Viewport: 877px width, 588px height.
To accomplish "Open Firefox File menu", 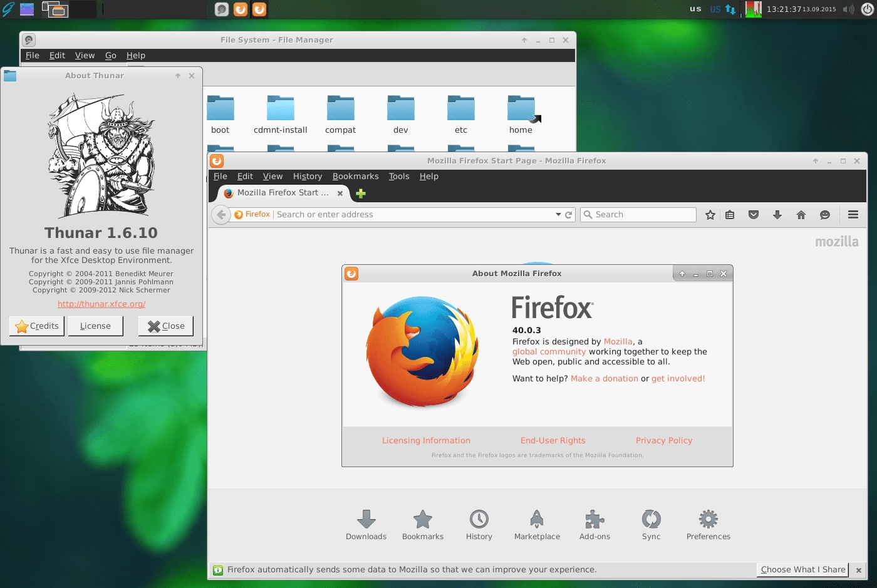I will coord(221,177).
